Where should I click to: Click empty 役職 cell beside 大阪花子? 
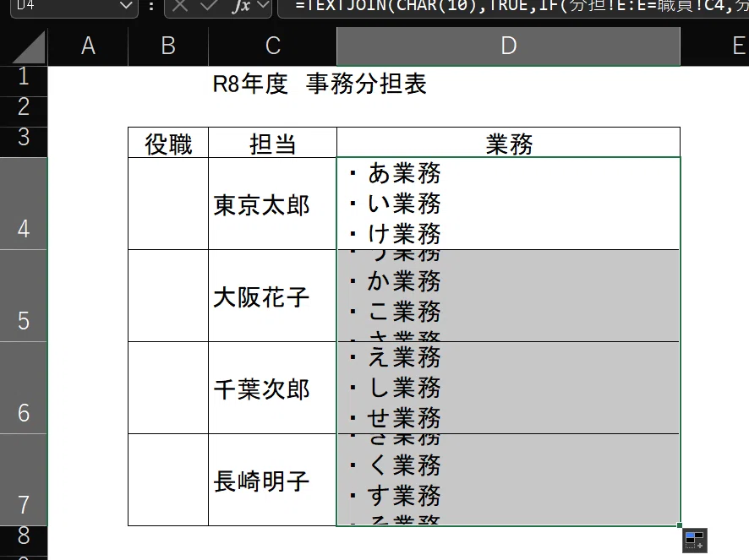pos(168,296)
